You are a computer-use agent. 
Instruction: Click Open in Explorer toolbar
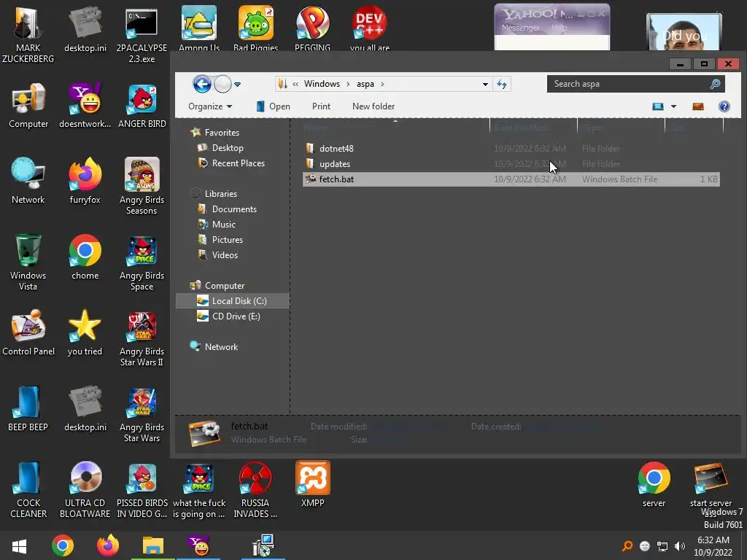click(x=273, y=106)
